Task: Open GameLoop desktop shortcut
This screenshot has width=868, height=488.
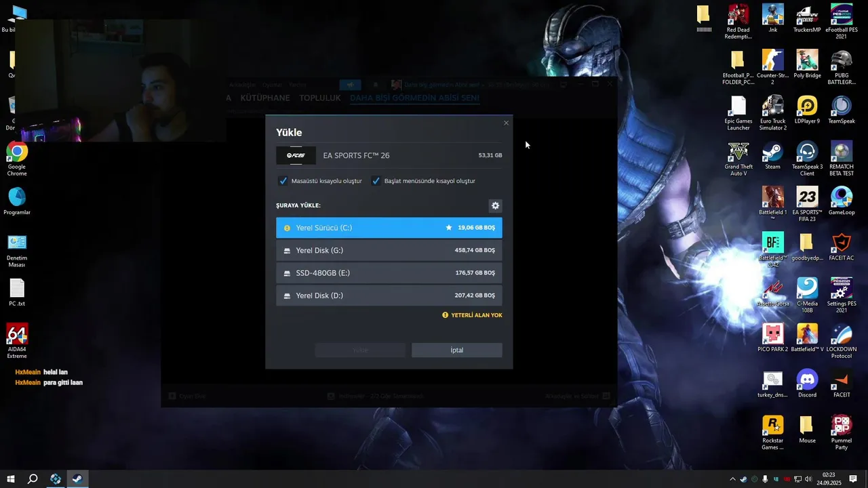Action: (842, 201)
